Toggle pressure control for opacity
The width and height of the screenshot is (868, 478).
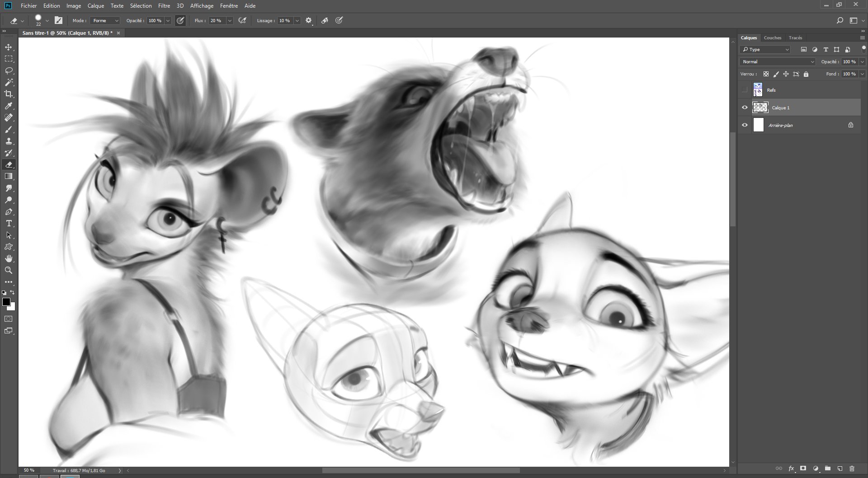point(180,20)
